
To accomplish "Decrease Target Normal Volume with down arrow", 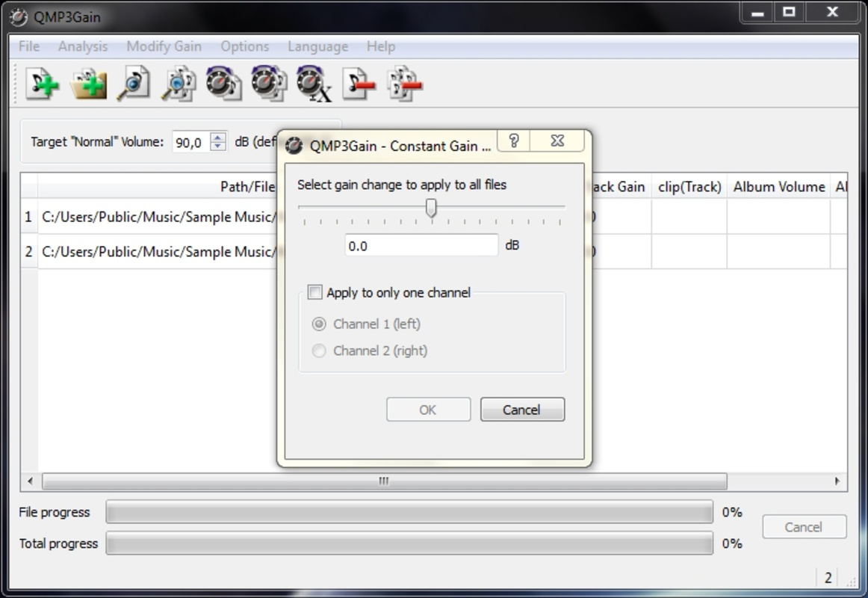I will click(218, 147).
